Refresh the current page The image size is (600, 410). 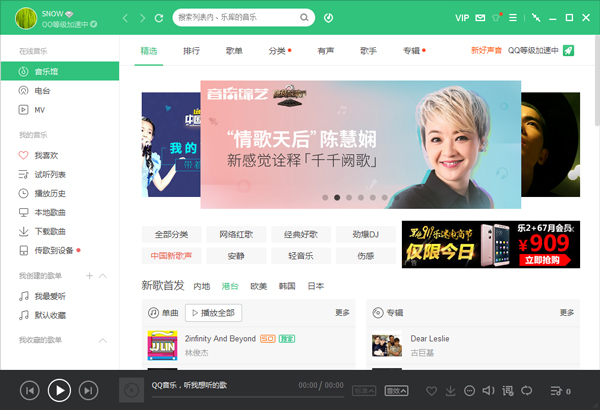[x=159, y=18]
